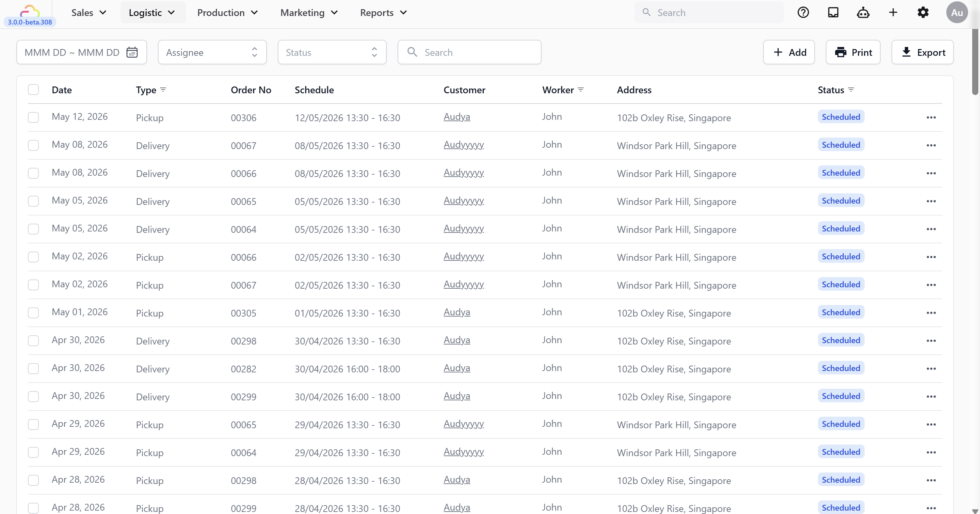Check the row for May 12, 2026 pickup
Screen dimensions: 980x514
pos(33,117)
